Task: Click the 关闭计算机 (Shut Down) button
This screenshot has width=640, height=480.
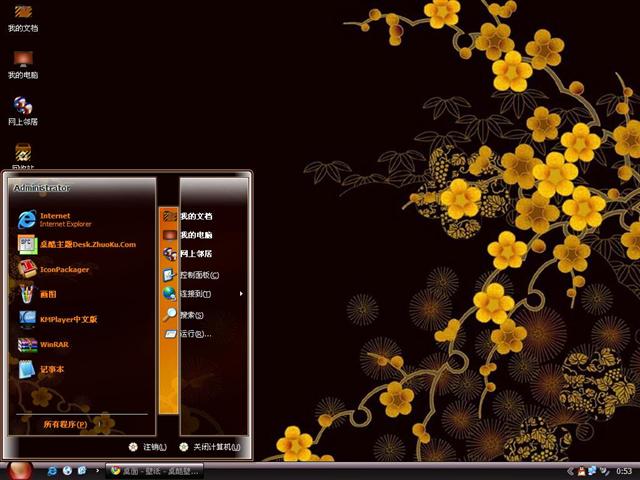Action: (210, 447)
